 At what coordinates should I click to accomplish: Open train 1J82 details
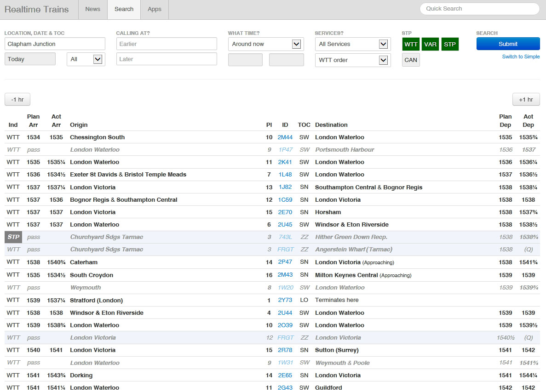coord(285,187)
